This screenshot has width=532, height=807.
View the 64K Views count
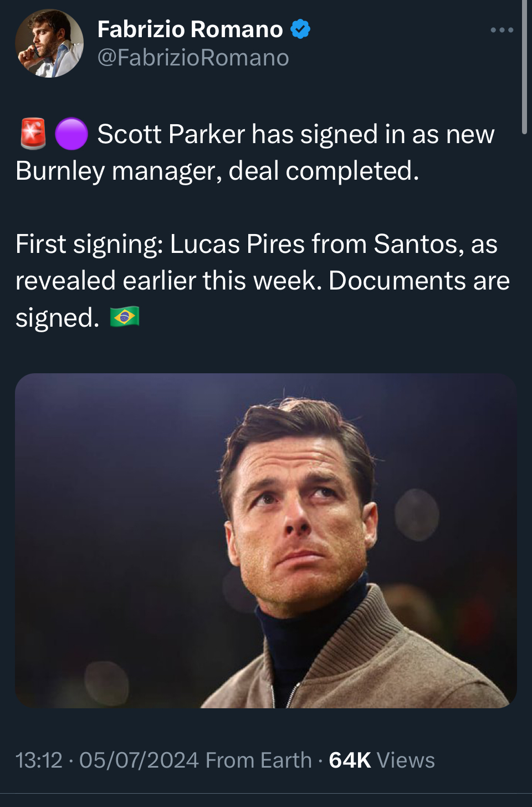click(x=382, y=760)
